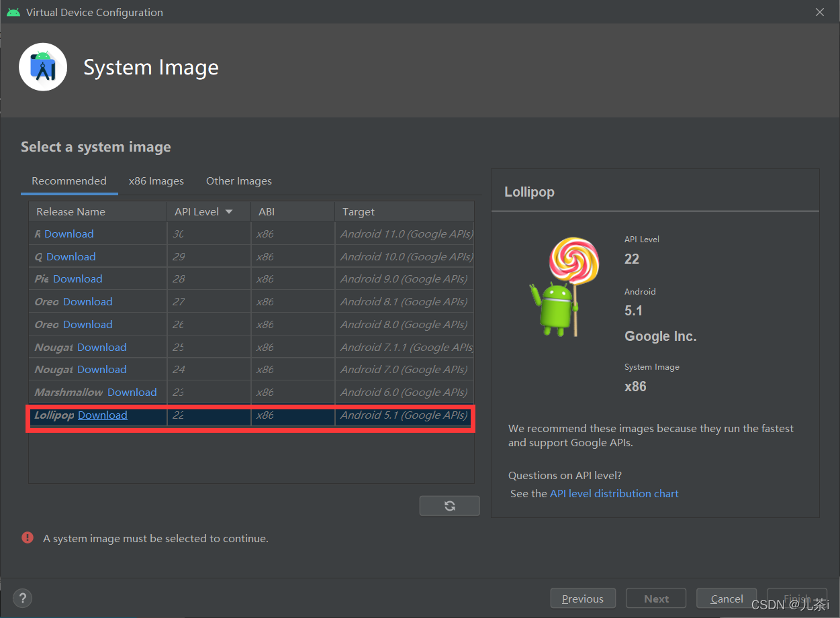Viewport: 840px width, 618px height.
Task: Click the ABI column header
Action: pos(293,212)
